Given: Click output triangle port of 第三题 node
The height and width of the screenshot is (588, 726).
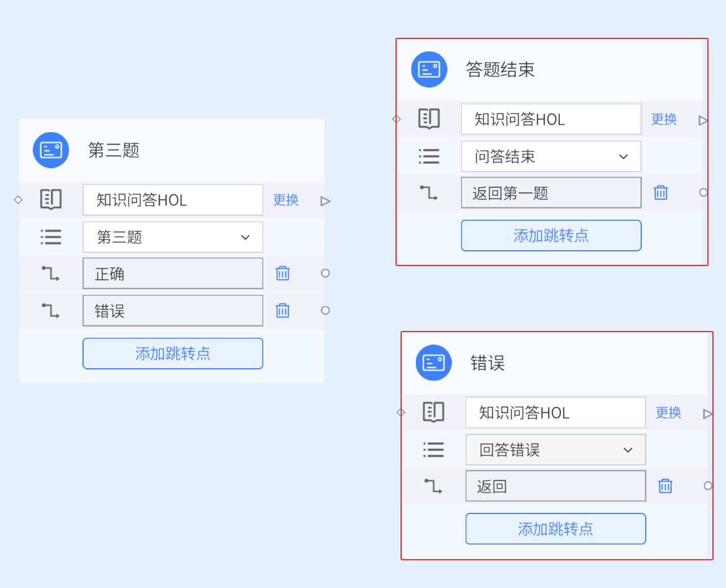Looking at the screenshot, I should coord(325,201).
